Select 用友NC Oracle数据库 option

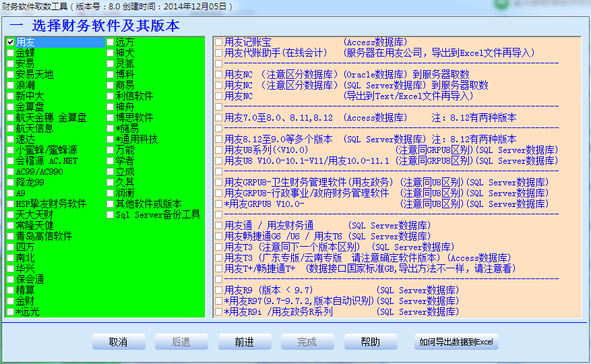(218, 75)
